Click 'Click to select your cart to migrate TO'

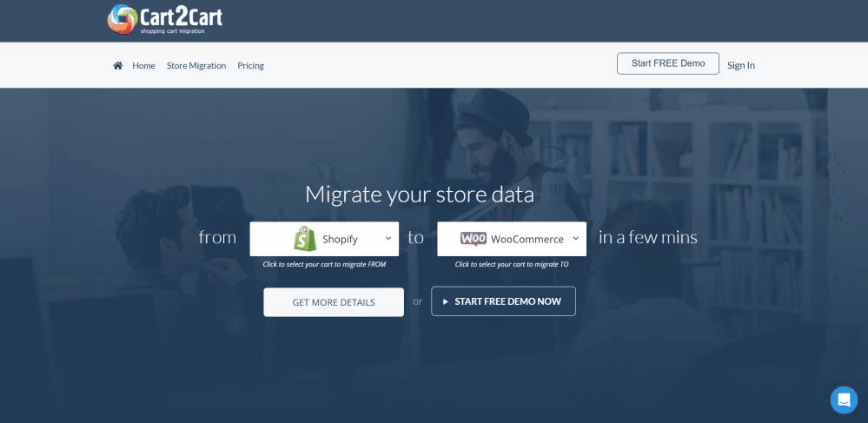click(512, 264)
